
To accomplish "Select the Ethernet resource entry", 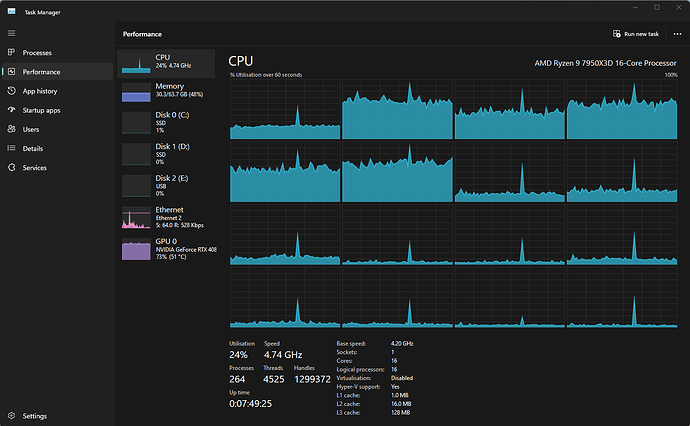I will point(166,217).
